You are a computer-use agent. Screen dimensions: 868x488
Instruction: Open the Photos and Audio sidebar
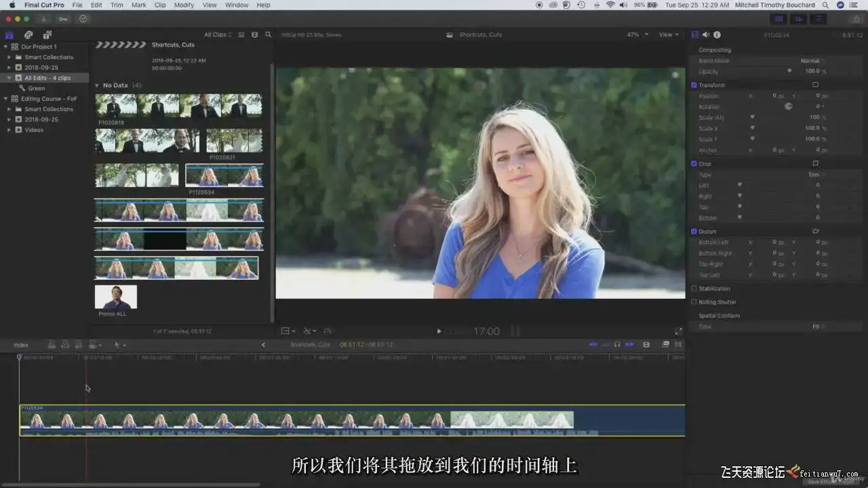(x=28, y=35)
